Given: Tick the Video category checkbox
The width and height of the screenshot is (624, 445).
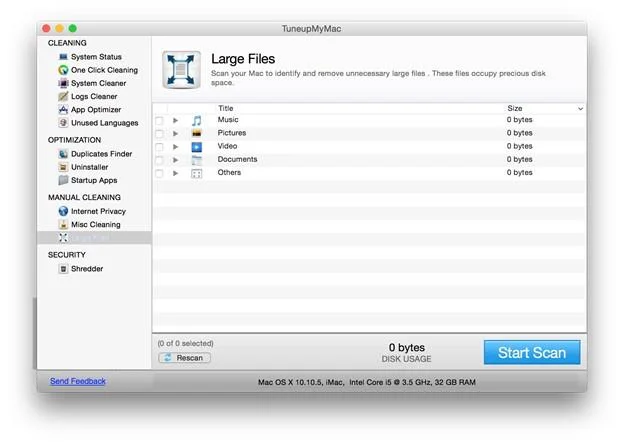Looking at the screenshot, I should pos(159,147).
